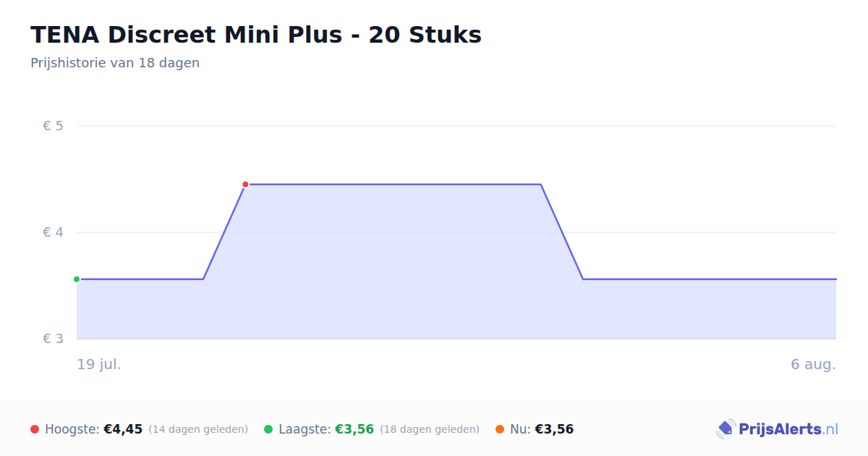Click the € 3 axis label
868x456 pixels.
point(54,339)
